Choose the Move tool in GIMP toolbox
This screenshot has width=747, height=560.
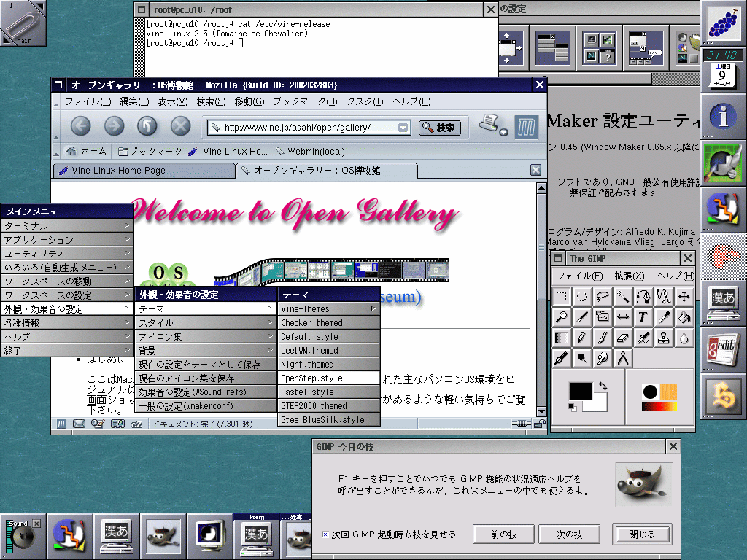coord(684,297)
